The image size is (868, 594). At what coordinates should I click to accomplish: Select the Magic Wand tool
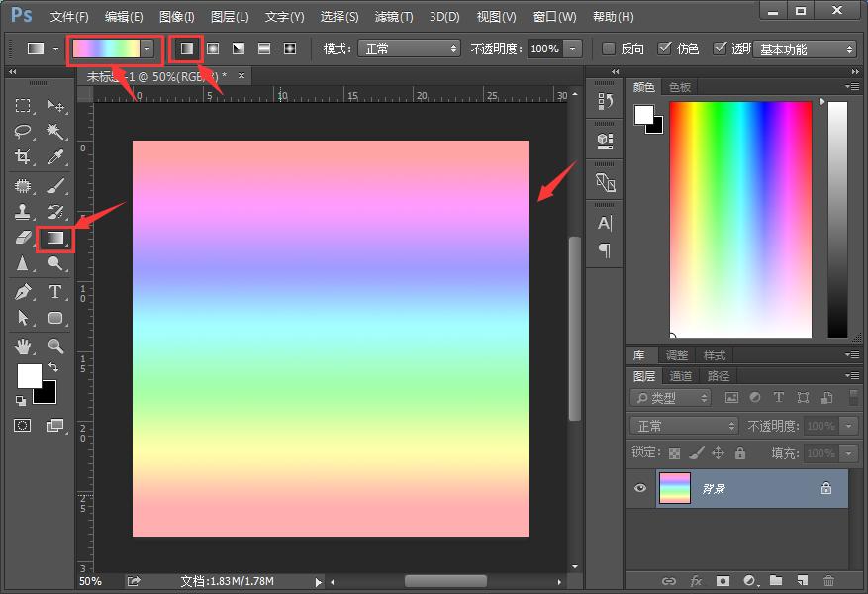[x=55, y=131]
